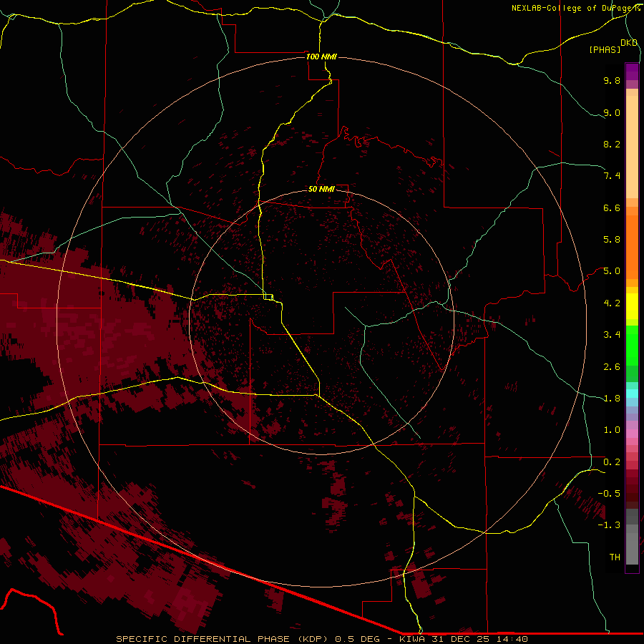Click the 5.0 color scale value
644x644 pixels.
coord(612,271)
